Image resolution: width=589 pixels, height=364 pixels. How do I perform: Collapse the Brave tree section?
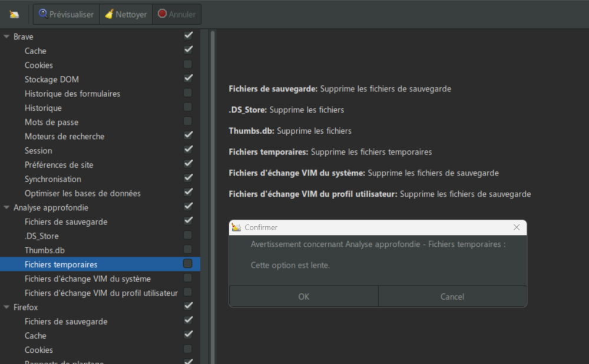tap(6, 37)
